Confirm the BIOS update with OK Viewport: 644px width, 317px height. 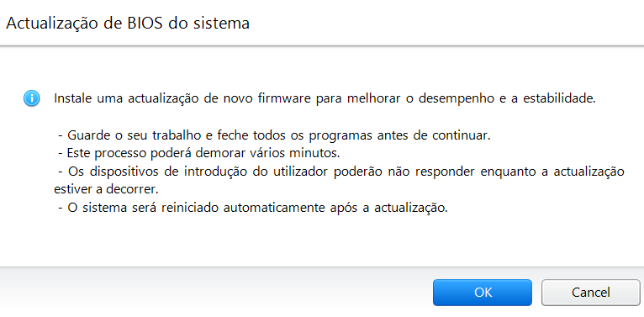[x=483, y=293]
